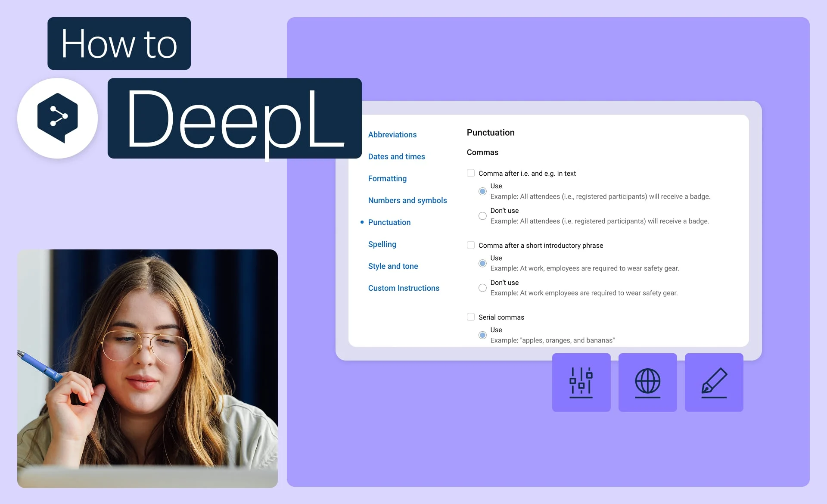Click the 'How to' title banner
This screenshot has height=504, width=827.
(119, 44)
